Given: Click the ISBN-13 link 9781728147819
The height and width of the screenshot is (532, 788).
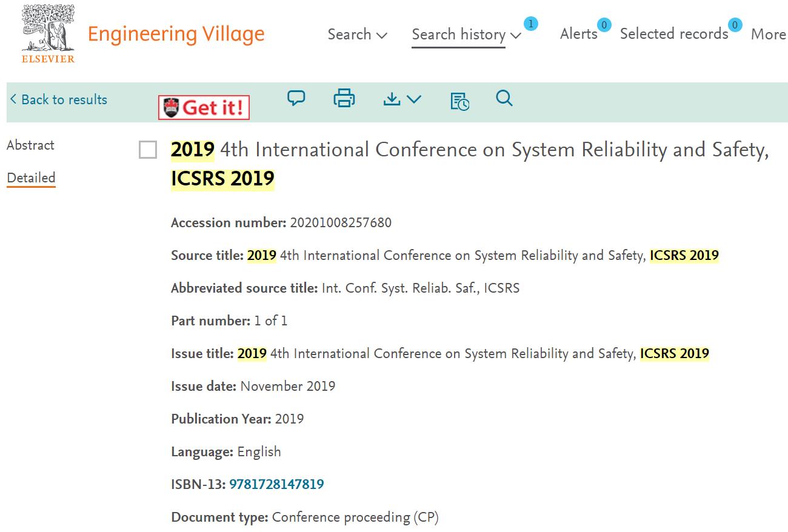Looking at the screenshot, I should [276, 485].
